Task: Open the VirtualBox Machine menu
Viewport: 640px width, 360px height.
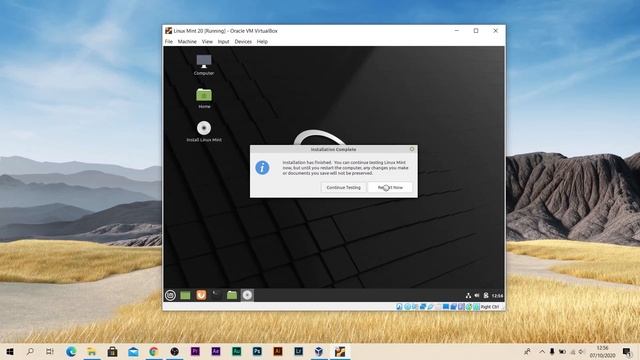Action: pyautogui.click(x=187, y=42)
